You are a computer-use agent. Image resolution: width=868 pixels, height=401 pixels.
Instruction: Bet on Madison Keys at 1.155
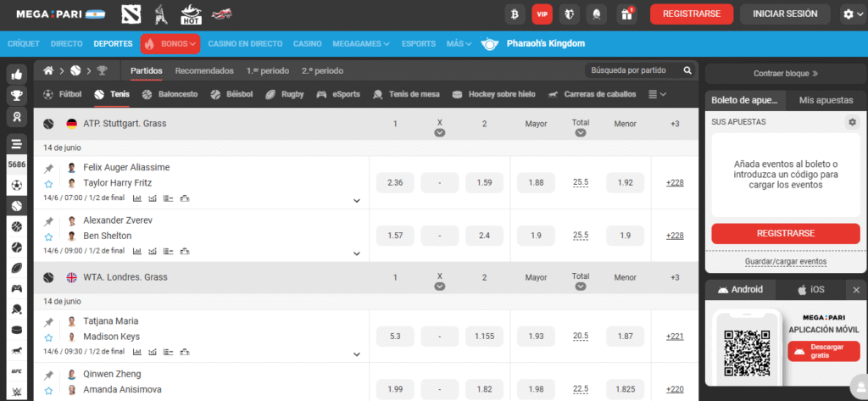point(484,337)
